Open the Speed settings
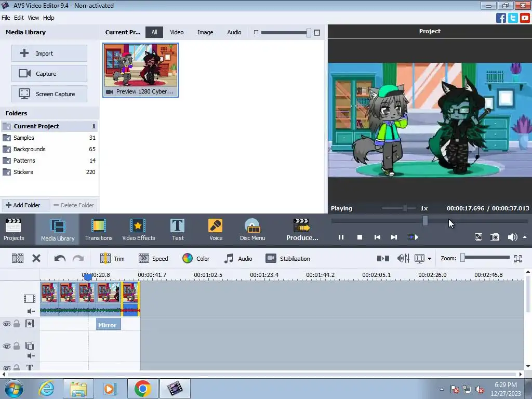Image resolution: width=532 pixels, height=399 pixels. coord(153,259)
